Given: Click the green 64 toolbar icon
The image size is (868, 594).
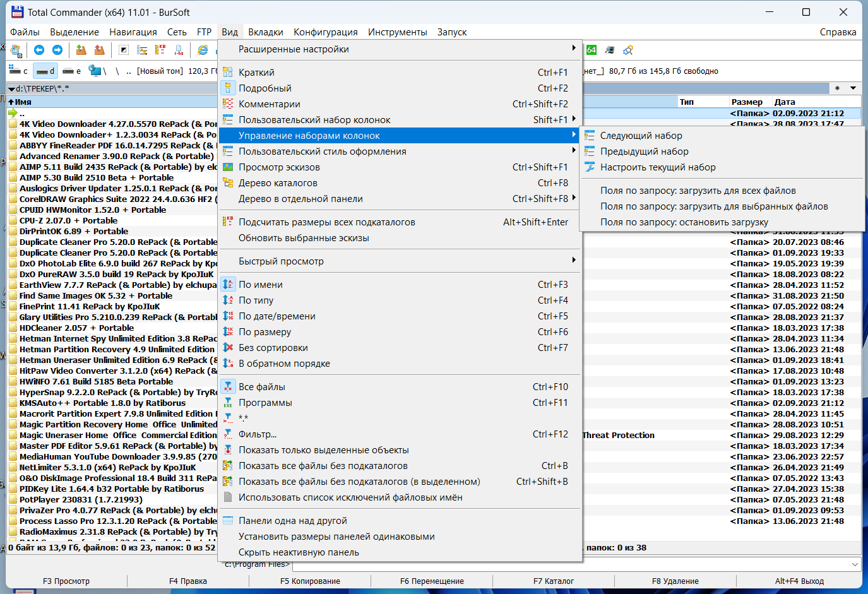Looking at the screenshot, I should 592,50.
